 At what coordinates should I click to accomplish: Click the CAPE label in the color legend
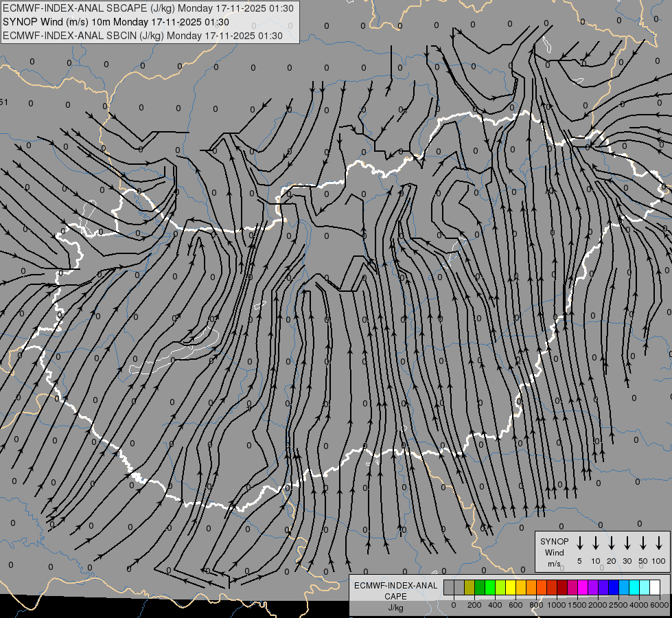[x=395, y=597]
